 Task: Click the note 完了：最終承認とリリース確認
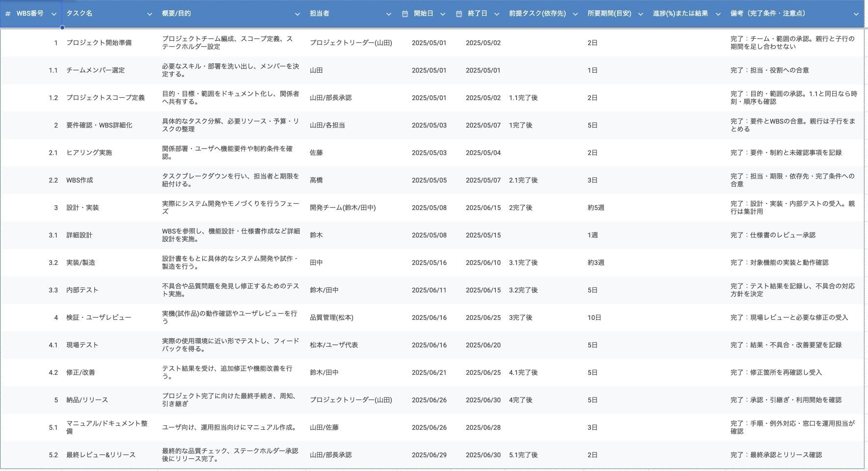tap(776, 455)
